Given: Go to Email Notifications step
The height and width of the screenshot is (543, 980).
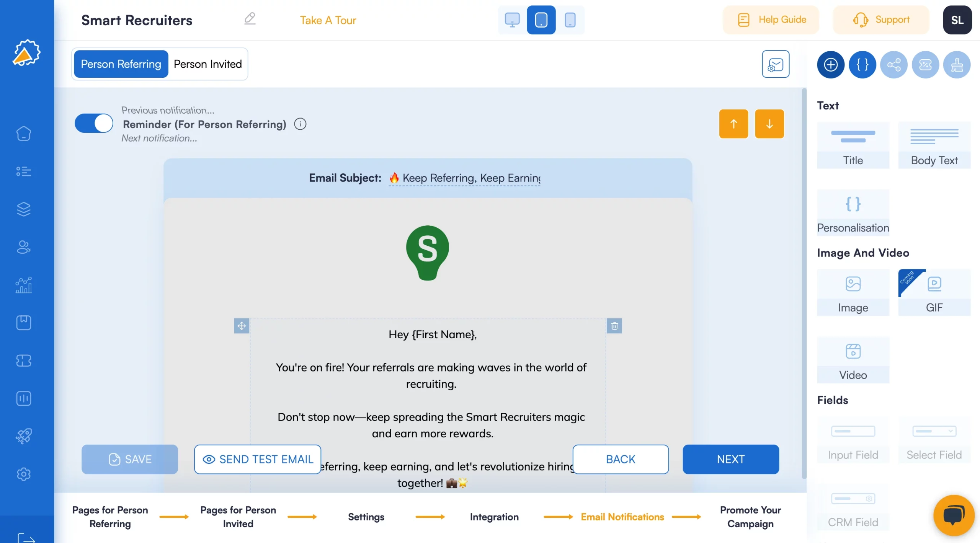Looking at the screenshot, I should tap(622, 517).
